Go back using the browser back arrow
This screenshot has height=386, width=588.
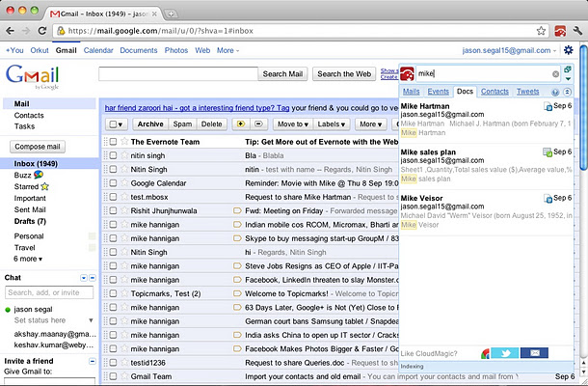tap(11, 31)
